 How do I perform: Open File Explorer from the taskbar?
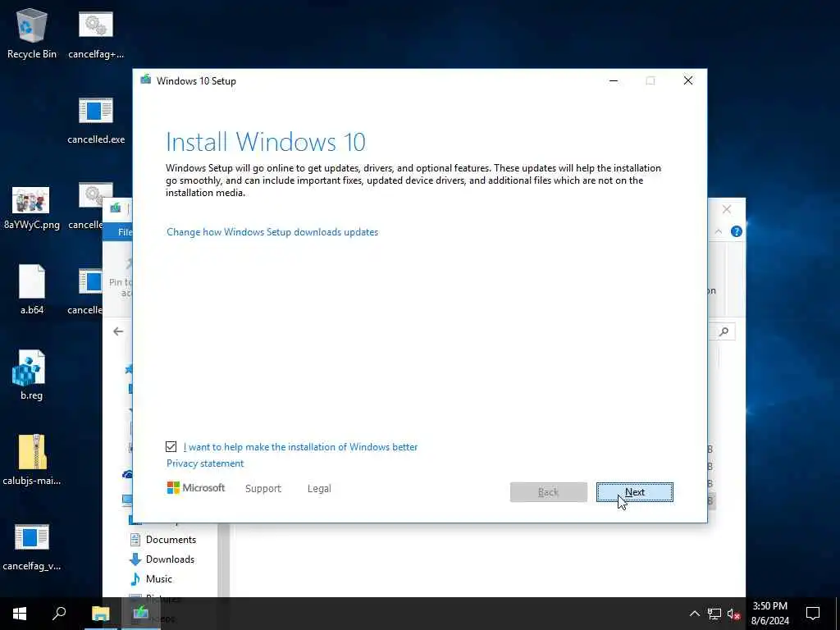(x=100, y=614)
